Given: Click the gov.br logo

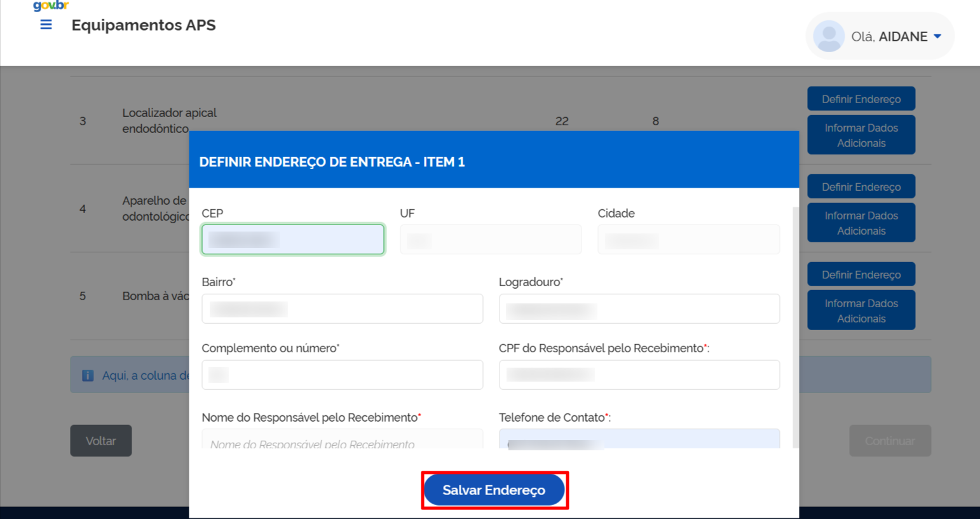Looking at the screenshot, I should [50, 6].
